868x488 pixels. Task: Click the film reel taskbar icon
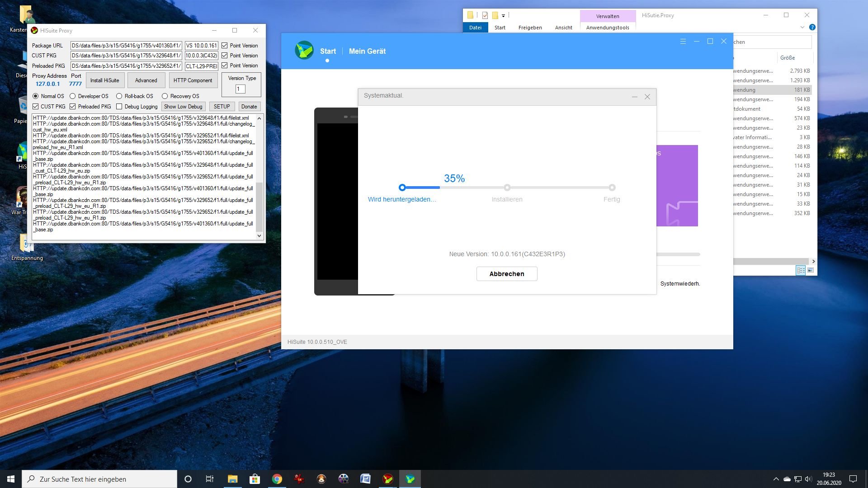[x=343, y=479]
